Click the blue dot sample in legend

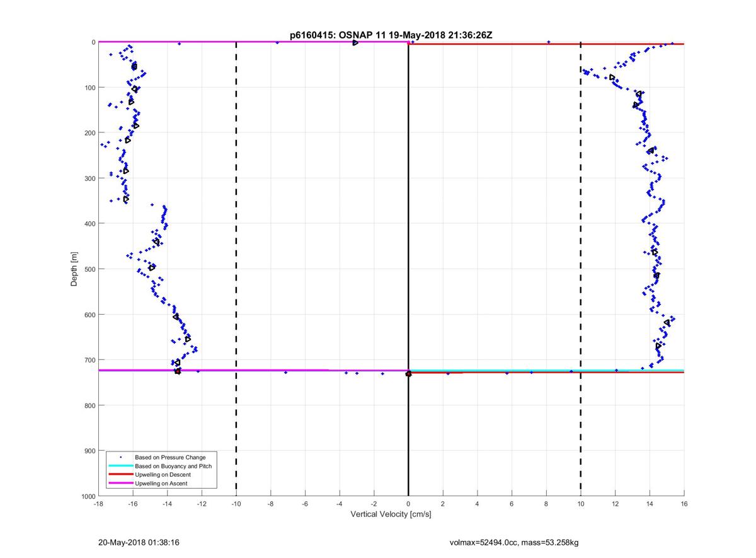120,456
